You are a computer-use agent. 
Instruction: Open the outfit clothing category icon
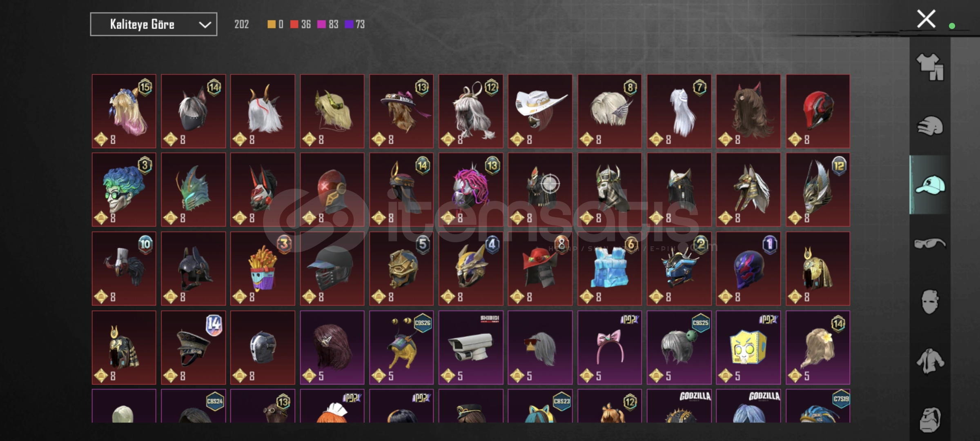[930, 67]
